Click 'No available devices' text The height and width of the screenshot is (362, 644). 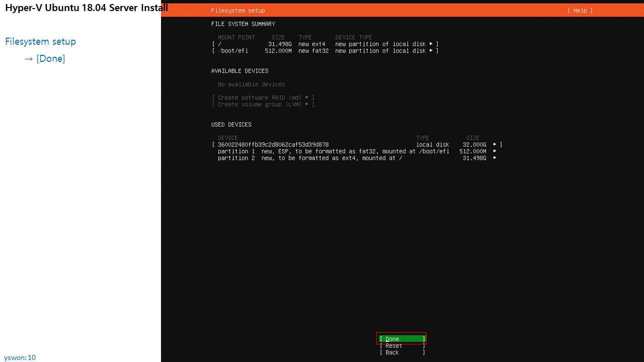coord(252,84)
